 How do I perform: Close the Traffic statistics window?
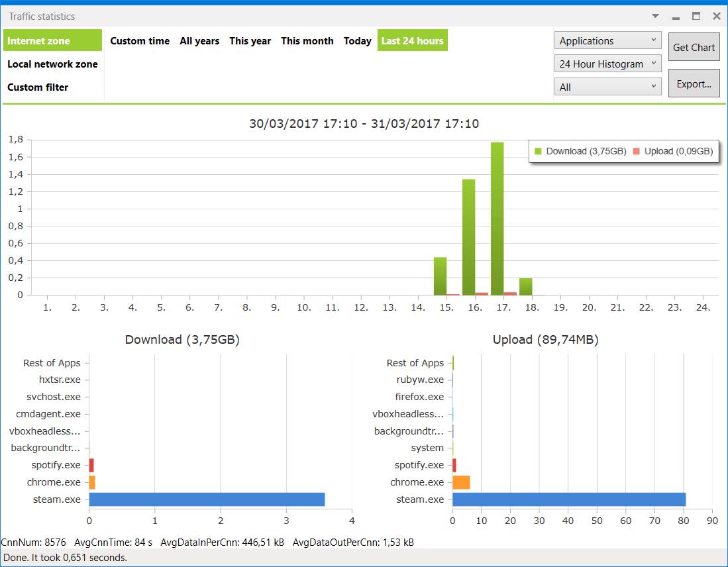point(716,17)
